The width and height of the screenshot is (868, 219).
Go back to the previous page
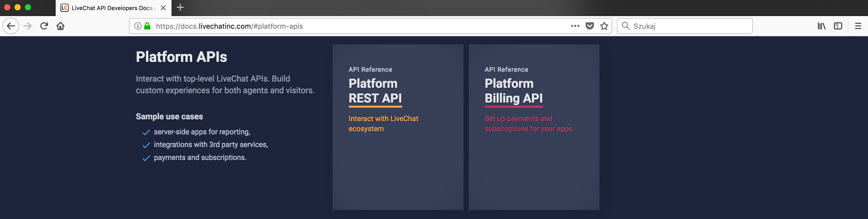point(11,26)
